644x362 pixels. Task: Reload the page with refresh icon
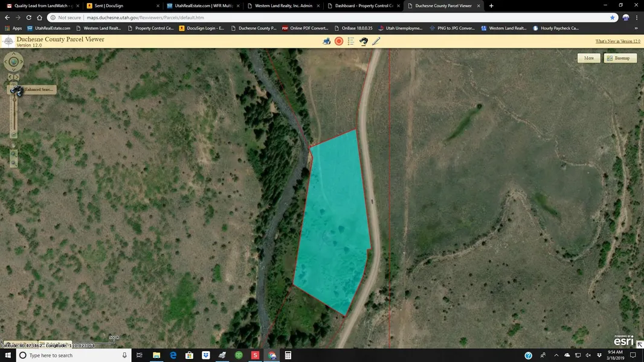[x=30, y=17]
